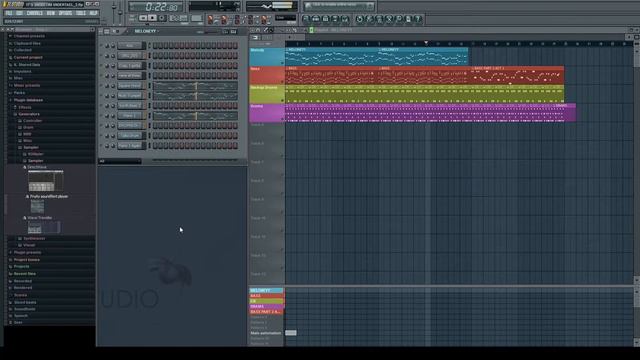Screen dimensions: 640x360
Task: Expand the Current project folder
Action: tap(28, 58)
